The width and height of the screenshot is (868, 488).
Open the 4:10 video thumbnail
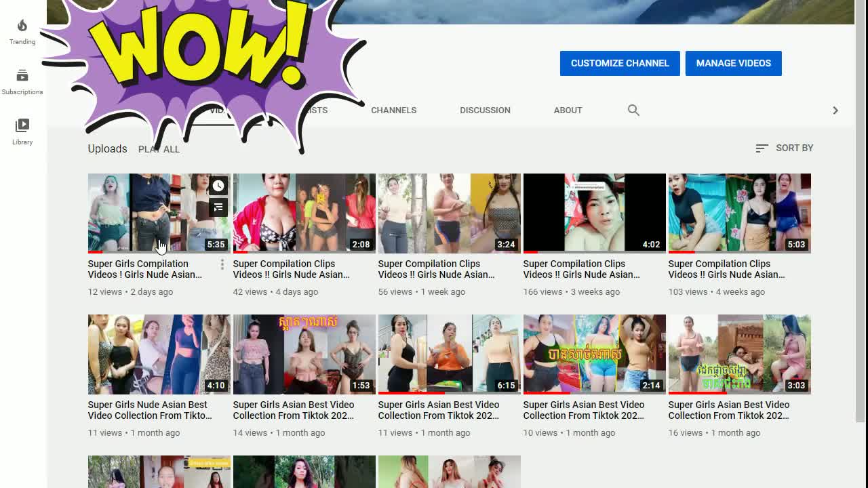(159, 354)
